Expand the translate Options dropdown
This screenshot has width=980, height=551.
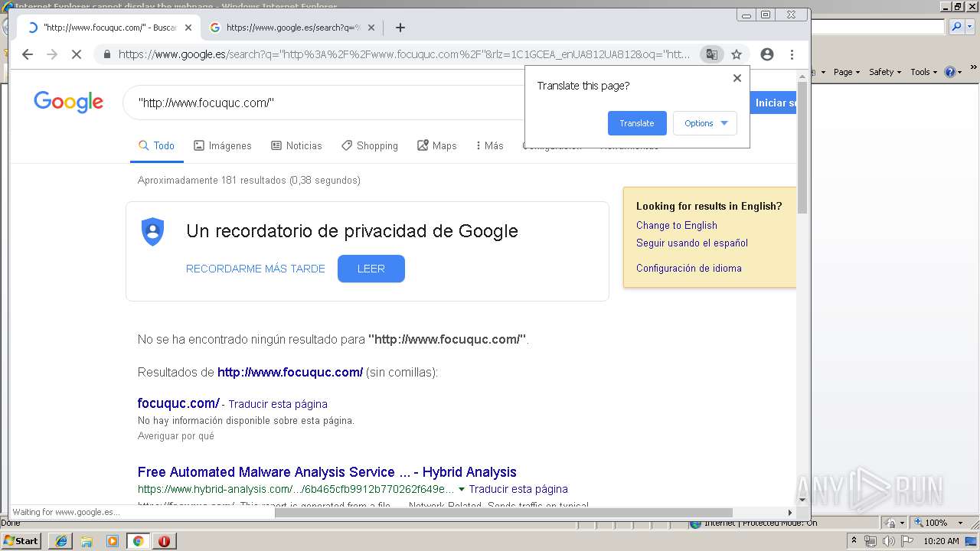pyautogui.click(x=705, y=123)
